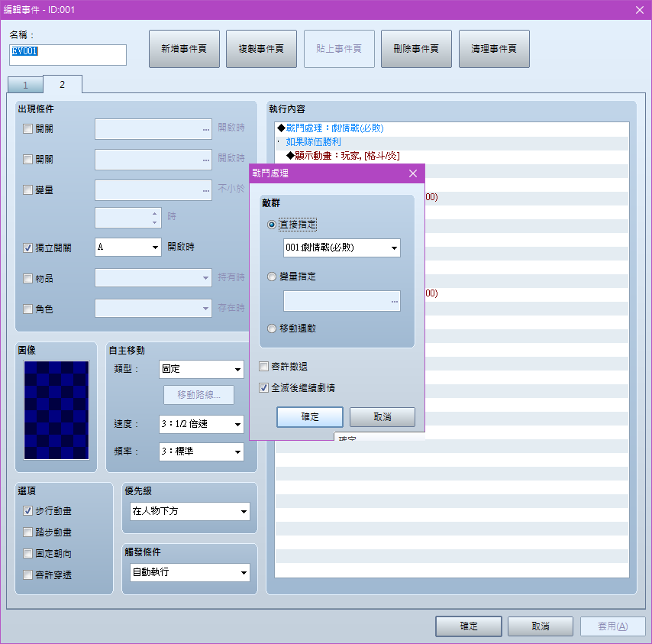Click 刪除事件頁 button
Screen dimensions: 652x644
416,49
